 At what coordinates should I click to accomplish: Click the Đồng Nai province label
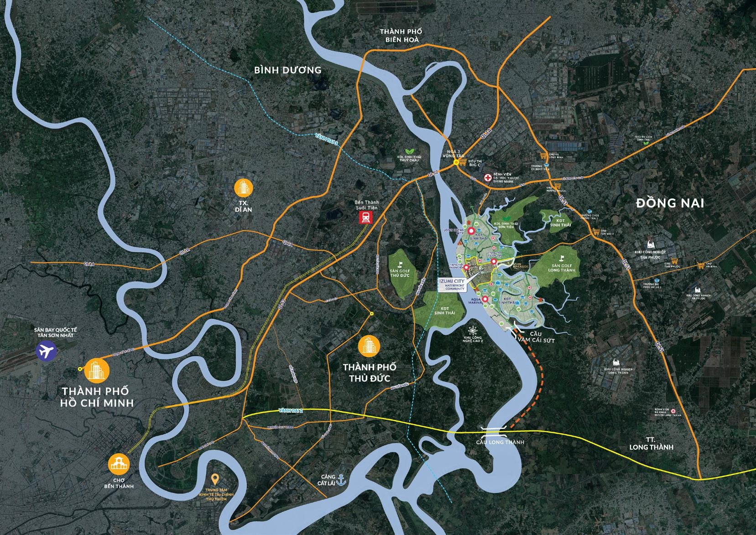click(x=670, y=203)
